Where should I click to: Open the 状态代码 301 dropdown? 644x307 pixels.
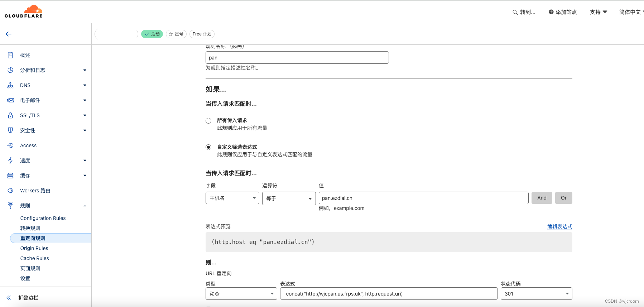tap(537, 294)
